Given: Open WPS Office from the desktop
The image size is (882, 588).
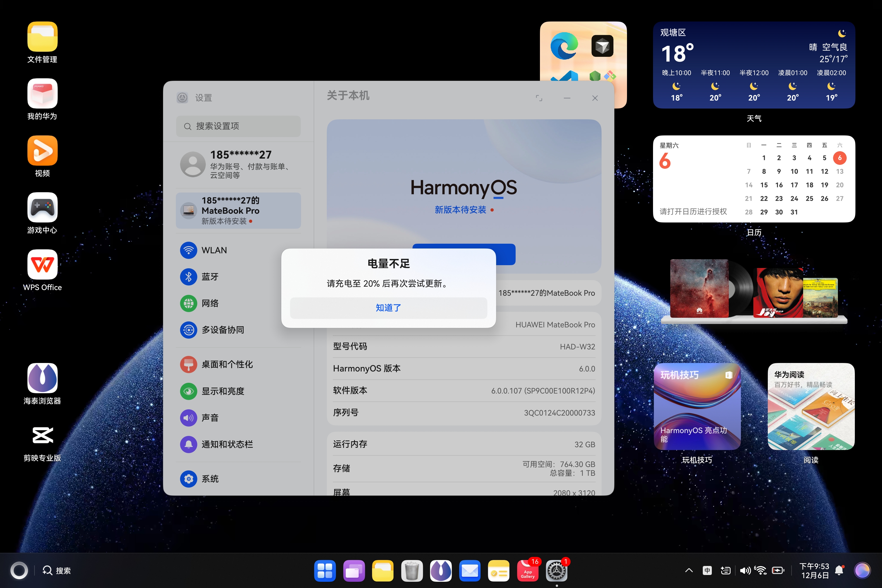Looking at the screenshot, I should 42,264.
